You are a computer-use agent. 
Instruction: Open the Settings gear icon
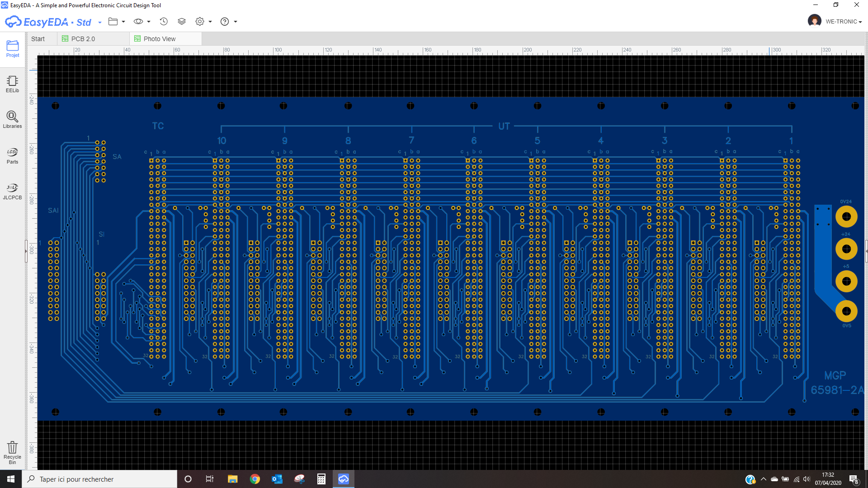click(200, 22)
